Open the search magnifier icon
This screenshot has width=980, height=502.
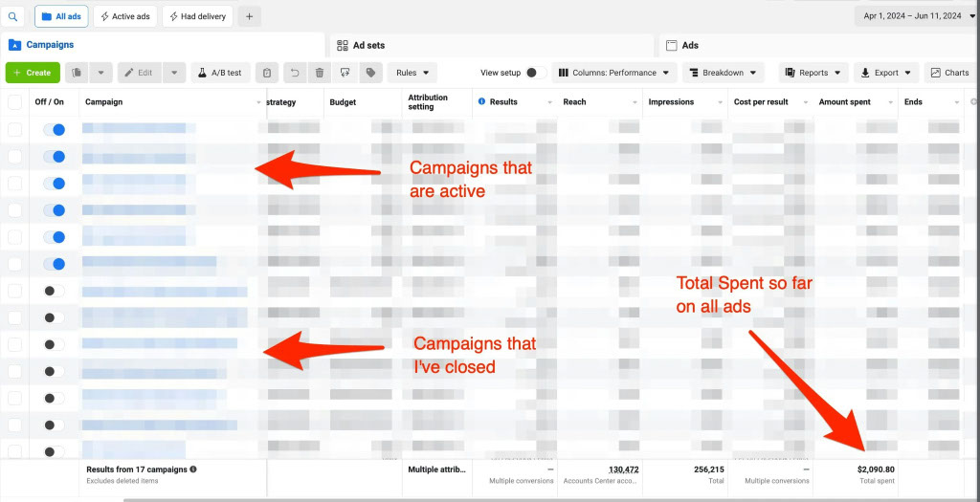click(x=13, y=16)
